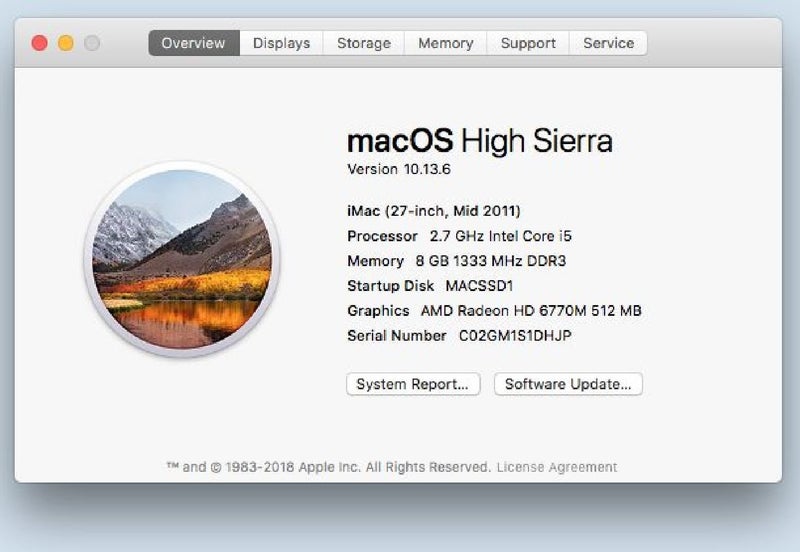Minimize window with the yellow button

[x=66, y=43]
